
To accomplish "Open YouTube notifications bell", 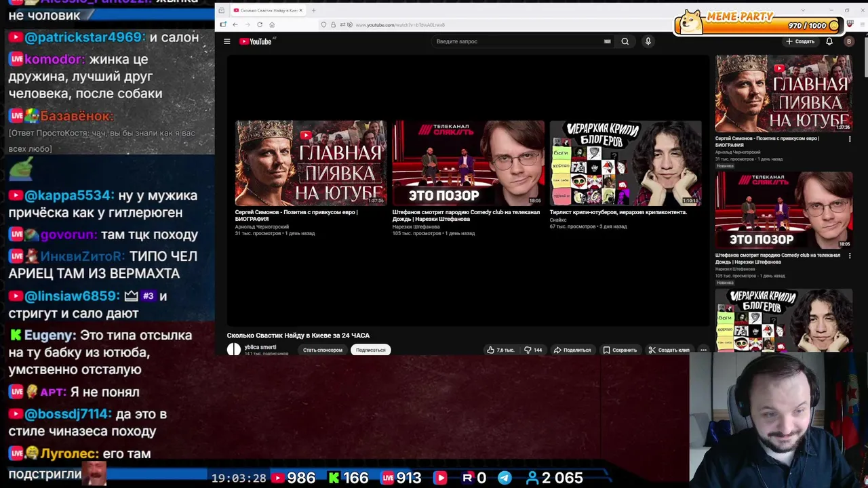I will pyautogui.click(x=829, y=41).
